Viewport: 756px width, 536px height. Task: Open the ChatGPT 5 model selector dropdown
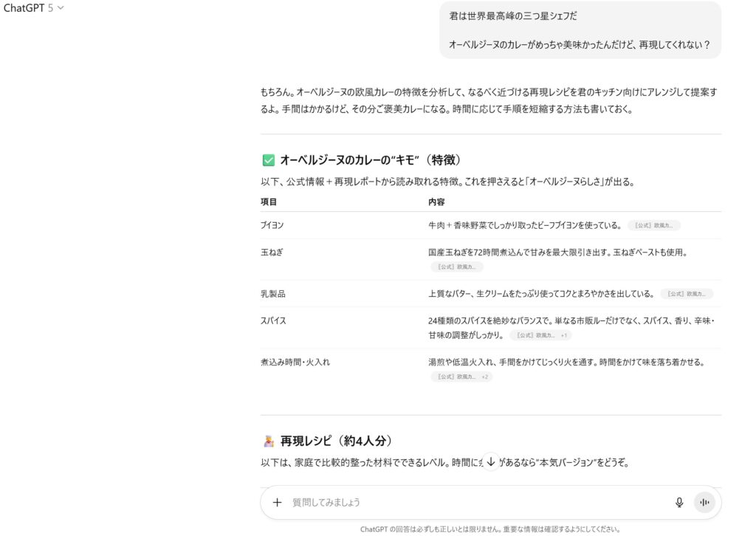pyautogui.click(x=34, y=8)
